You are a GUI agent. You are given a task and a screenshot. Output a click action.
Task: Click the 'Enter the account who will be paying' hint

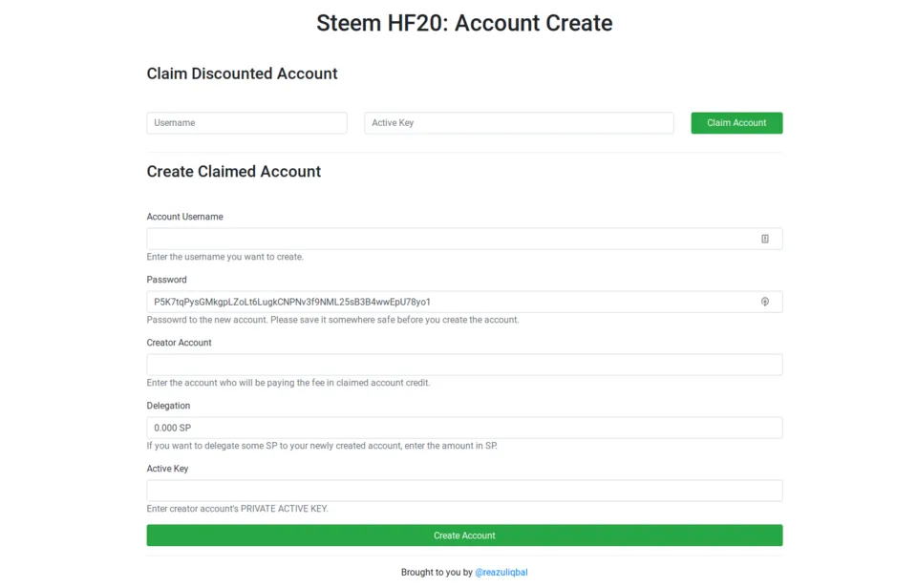point(288,383)
